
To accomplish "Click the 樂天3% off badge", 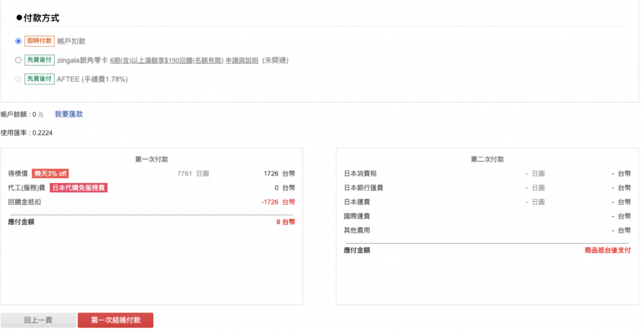I will 50,174.
